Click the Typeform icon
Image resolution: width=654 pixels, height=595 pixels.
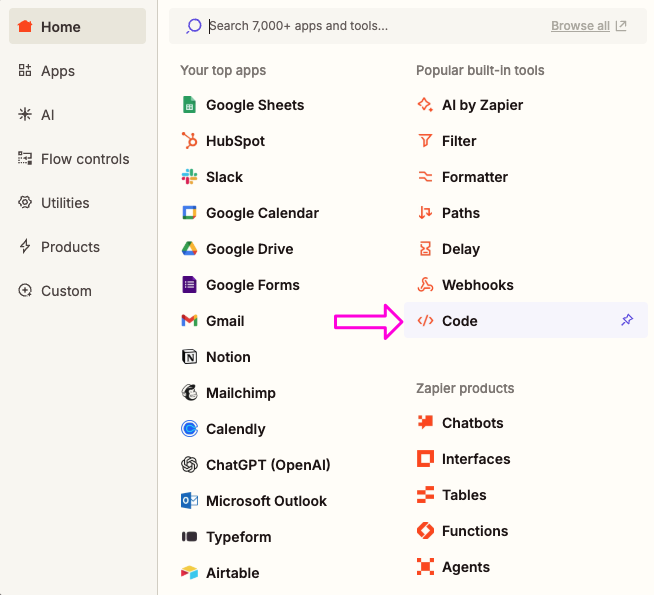point(189,536)
